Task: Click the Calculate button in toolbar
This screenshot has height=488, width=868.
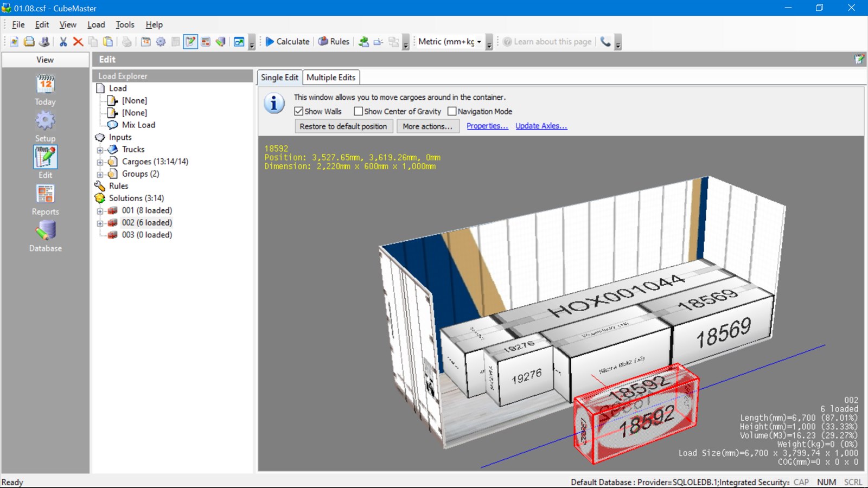Action: [x=288, y=42]
